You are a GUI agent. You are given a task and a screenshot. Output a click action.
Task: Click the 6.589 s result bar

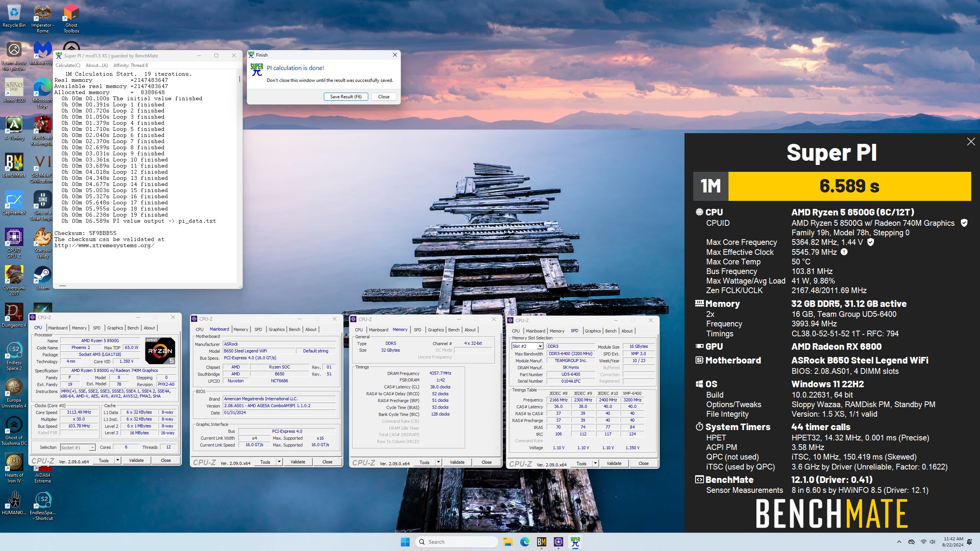point(849,186)
